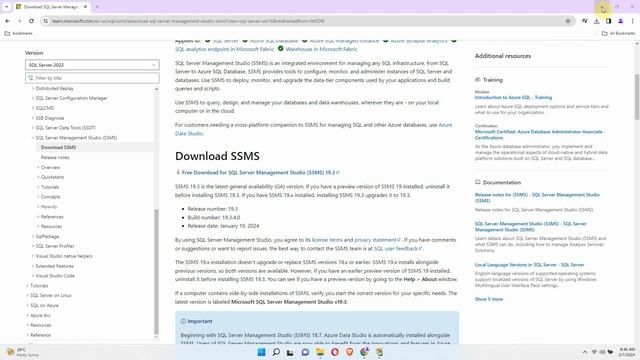Expand SQL Server Configuration Manager node

tap(33, 98)
